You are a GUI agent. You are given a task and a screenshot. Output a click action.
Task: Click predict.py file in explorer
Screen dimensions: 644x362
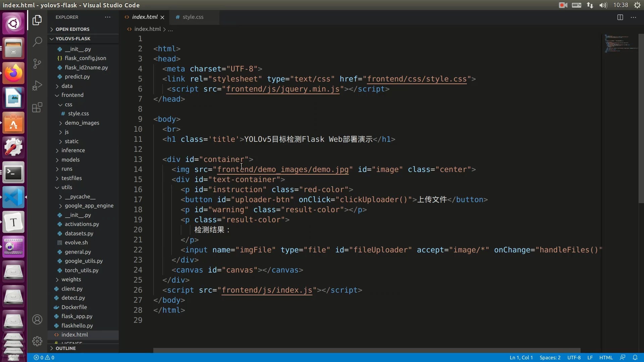77,76
